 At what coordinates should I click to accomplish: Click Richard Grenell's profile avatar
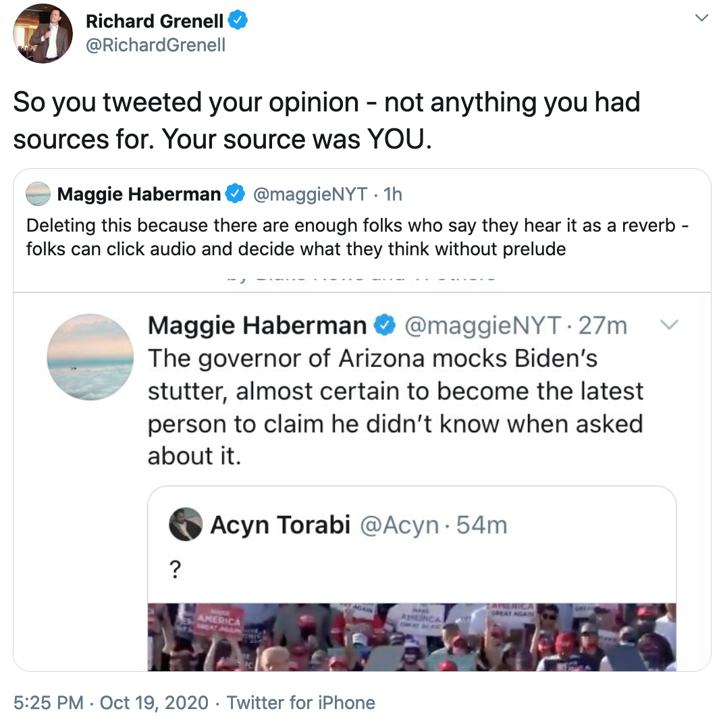pyautogui.click(x=43, y=33)
